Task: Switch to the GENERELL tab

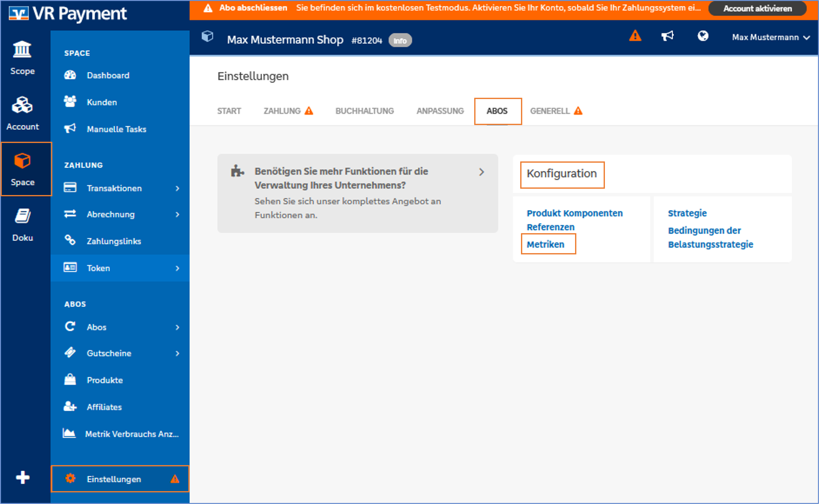Action: pos(556,111)
